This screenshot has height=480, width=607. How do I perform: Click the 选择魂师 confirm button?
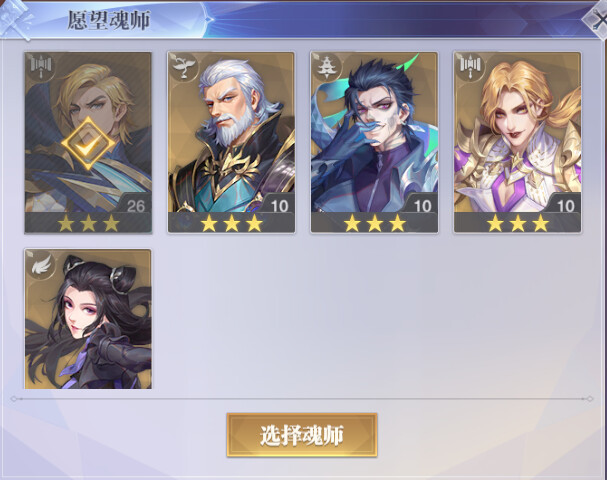[x=302, y=435]
